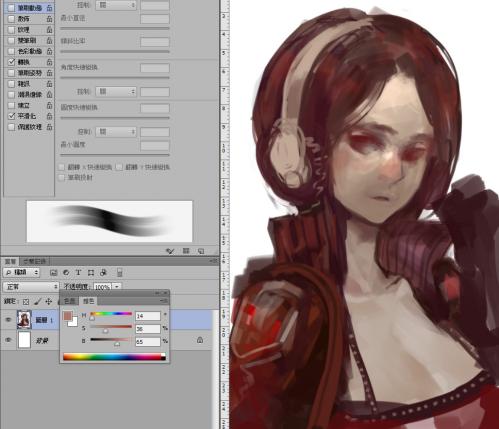Click the lock transparent pixels icon
The height and width of the screenshot is (429, 499).
tap(26, 302)
